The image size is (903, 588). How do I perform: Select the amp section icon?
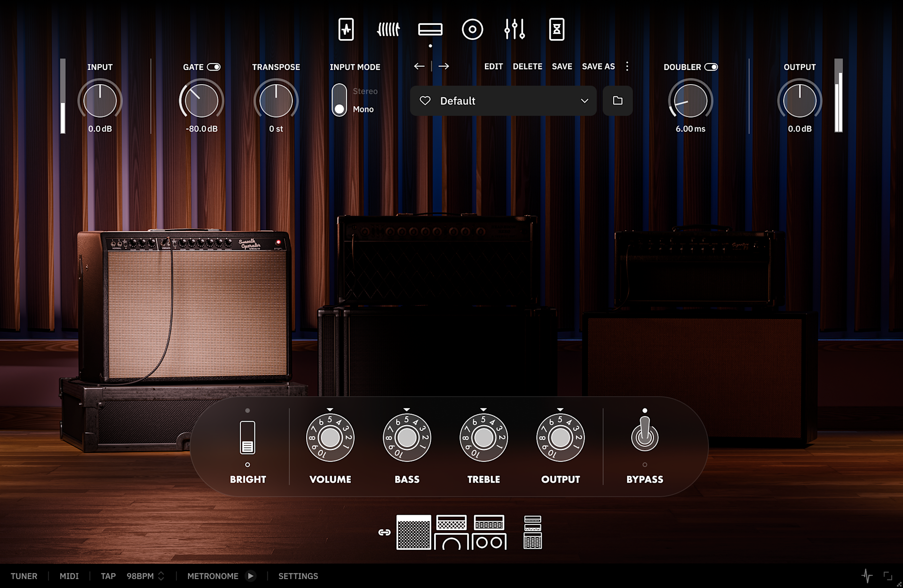(x=430, y=30)
